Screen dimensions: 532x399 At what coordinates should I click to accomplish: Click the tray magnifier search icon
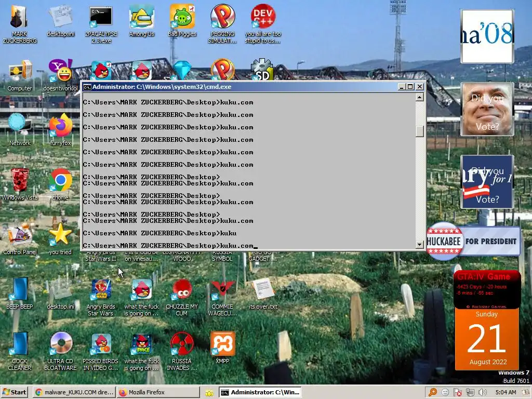pos(433,392)
